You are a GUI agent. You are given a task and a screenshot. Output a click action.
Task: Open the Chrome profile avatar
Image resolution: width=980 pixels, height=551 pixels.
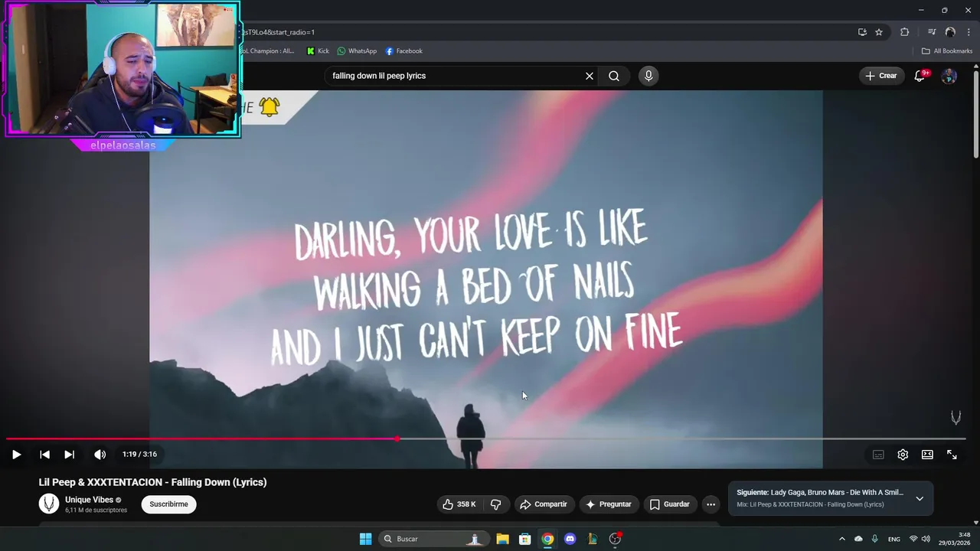click(x=950, y=32)
